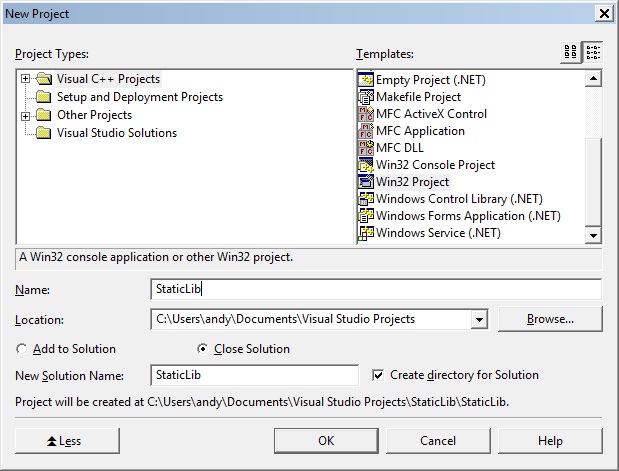619x471 pixels.
Task: Expand the Other Projects tree node
Action: (x=25, y=116)
